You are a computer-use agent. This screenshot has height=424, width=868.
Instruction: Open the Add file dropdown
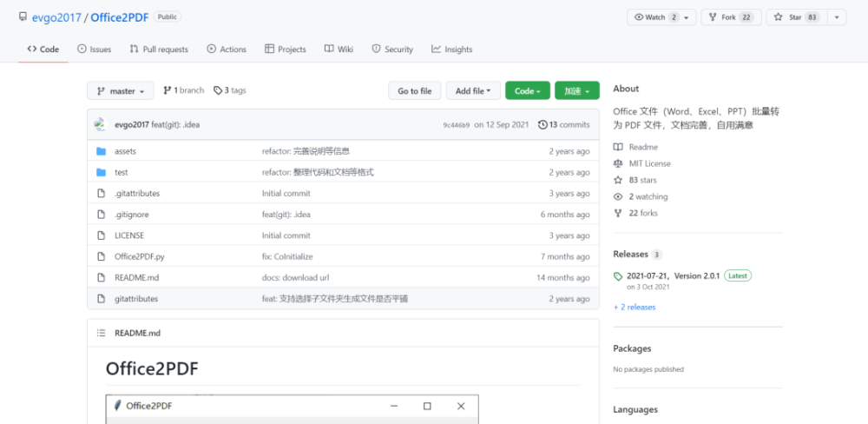coord(472,91)
